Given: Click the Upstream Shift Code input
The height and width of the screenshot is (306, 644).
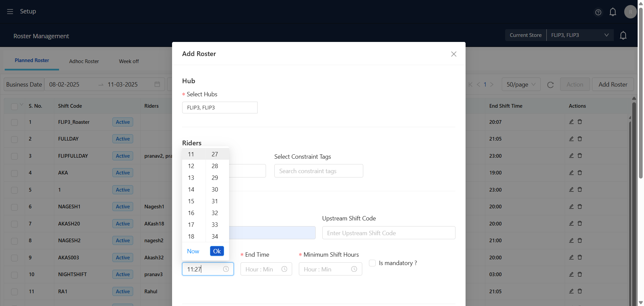Looking at the screenshot, I should click(x=389, y=233).
